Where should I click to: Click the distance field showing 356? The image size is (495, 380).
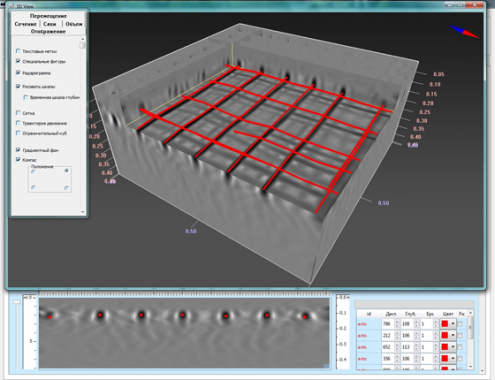point(388,359)
